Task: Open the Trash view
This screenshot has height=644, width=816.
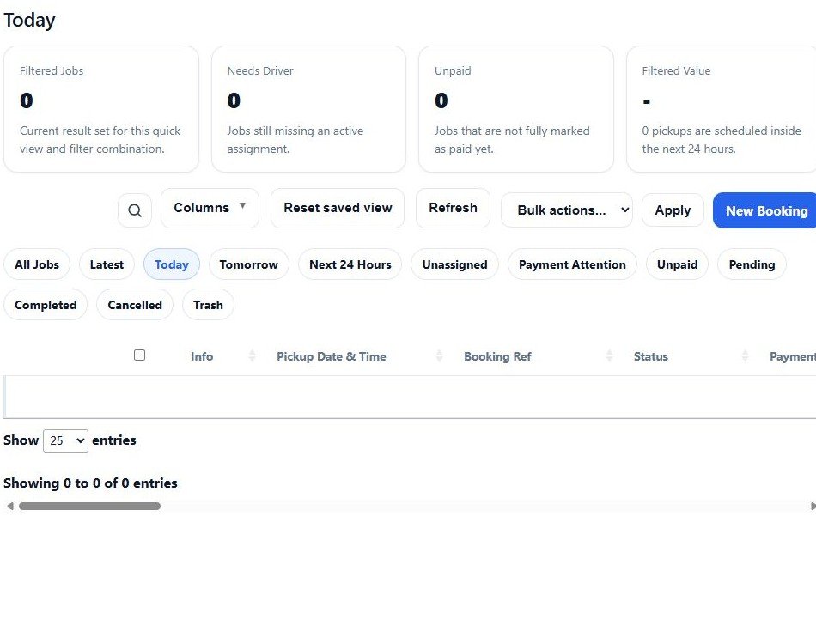Action: (208, 305)
